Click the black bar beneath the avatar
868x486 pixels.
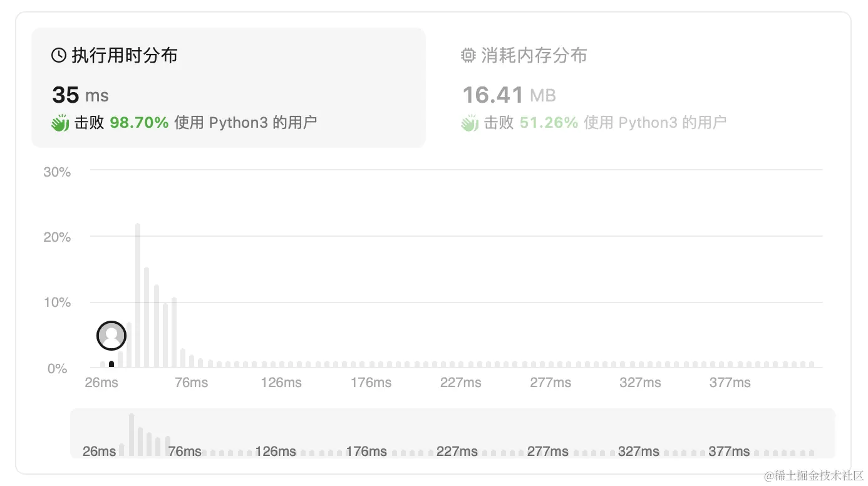111,364
